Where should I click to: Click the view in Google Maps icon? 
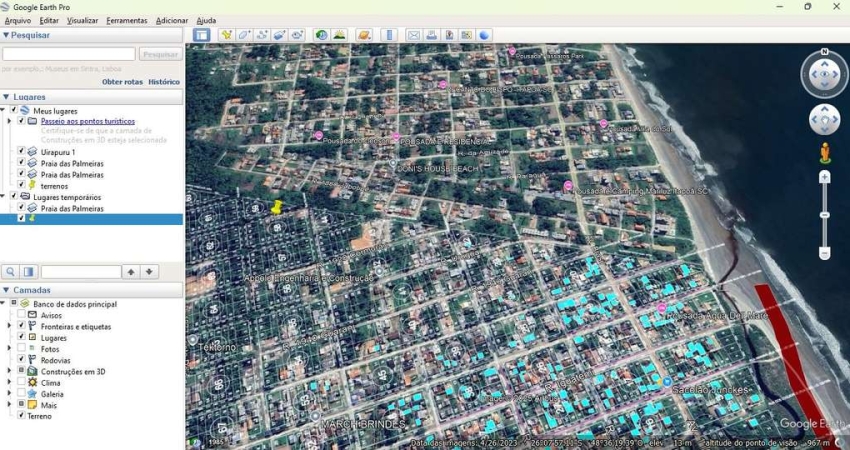466,35
